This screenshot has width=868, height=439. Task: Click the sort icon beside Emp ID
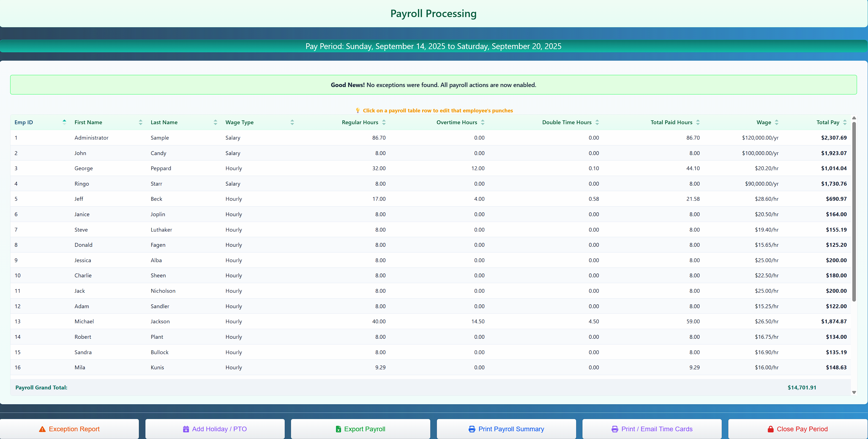click(64, 122)
